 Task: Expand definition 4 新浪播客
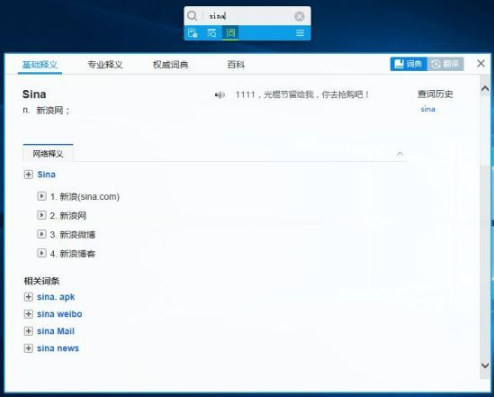(41, 253)
